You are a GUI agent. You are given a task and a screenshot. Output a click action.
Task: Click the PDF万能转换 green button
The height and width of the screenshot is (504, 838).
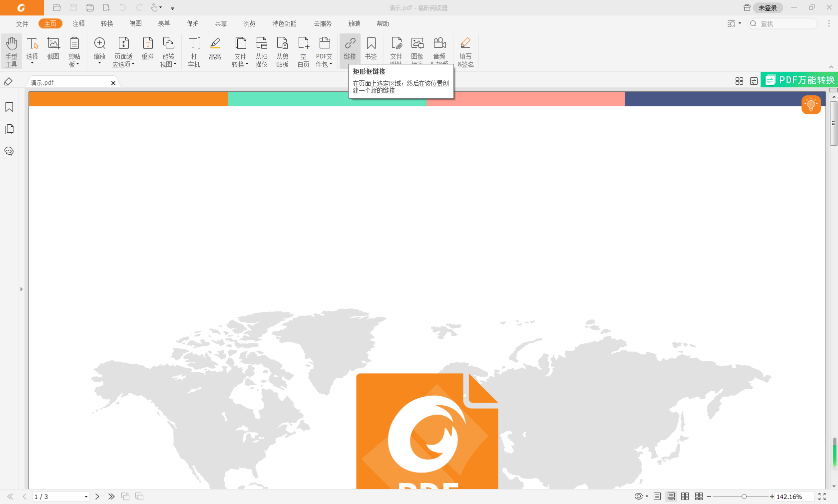click(x=800, y=80)
